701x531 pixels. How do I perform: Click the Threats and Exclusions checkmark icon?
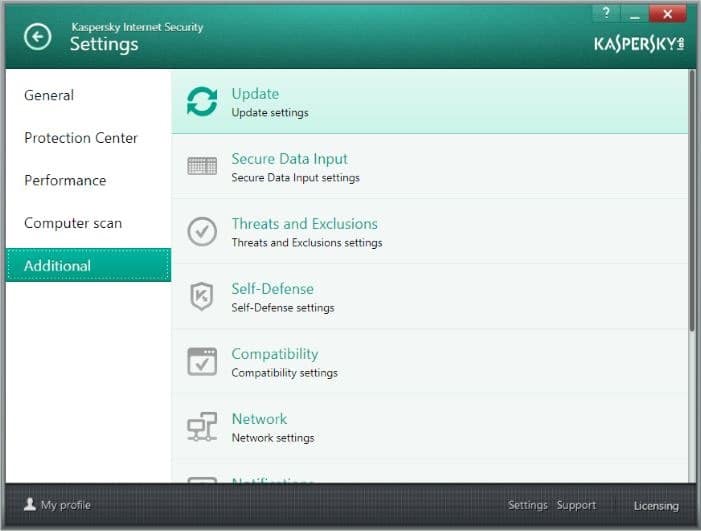(x=202, y=231)
